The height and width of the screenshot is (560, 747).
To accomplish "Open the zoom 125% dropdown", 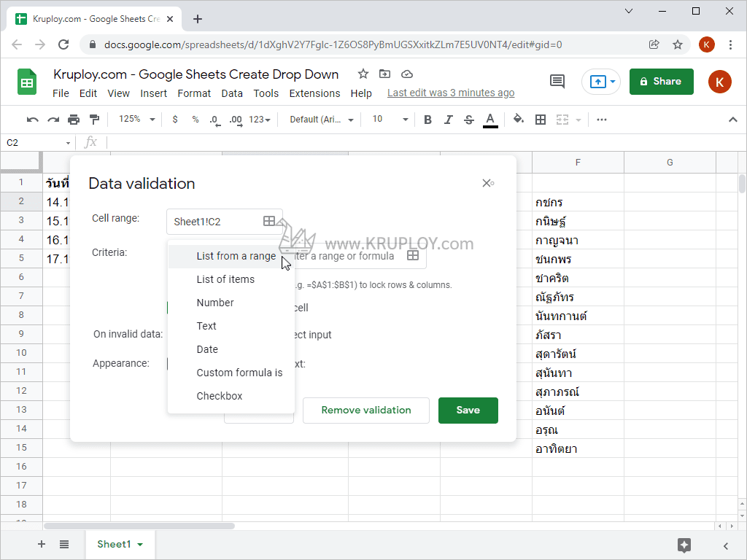I will pyautogui.click(x=137, y=120).
